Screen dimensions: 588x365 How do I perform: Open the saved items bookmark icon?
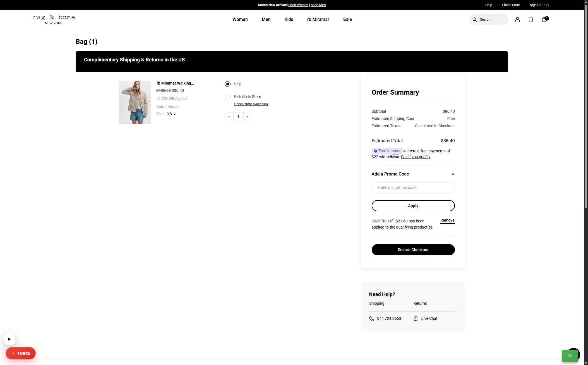coord(531,20)
